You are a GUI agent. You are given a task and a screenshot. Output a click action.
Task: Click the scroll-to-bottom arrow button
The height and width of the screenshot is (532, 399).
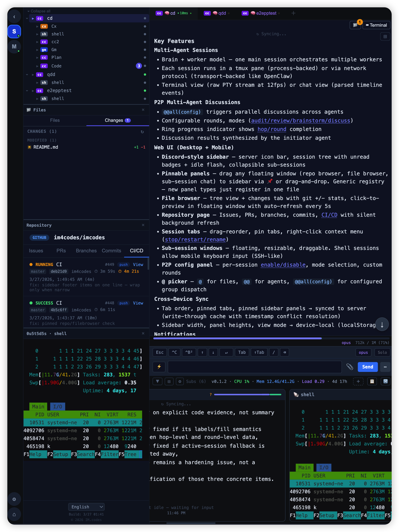tap(382, 324)
